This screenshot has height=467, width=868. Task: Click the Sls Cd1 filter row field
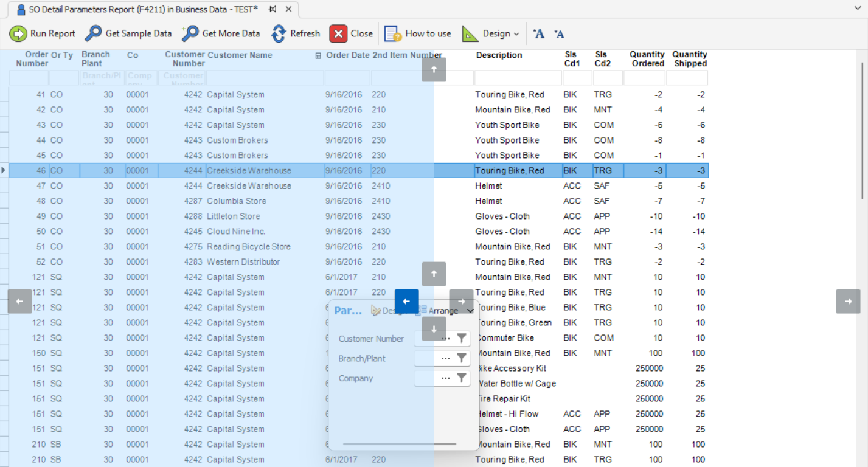pyautogui.click(x=577, y=78)
